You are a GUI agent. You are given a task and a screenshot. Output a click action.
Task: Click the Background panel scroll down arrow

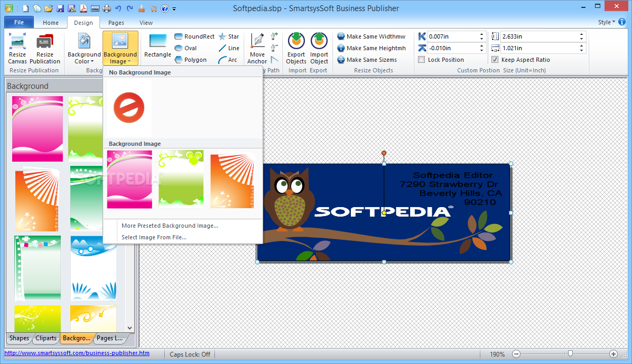pos(130,328)
